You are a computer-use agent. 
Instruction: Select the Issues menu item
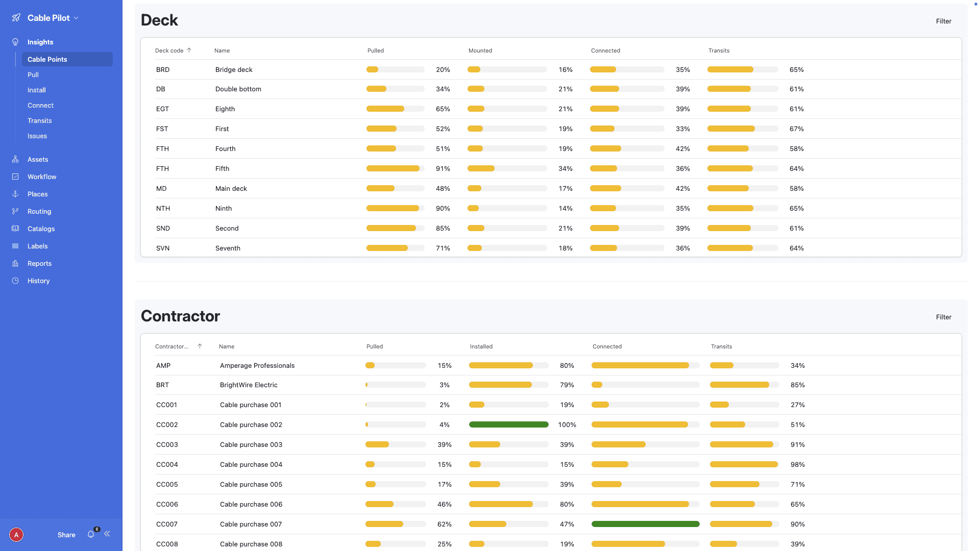click(x=37, y=136)
